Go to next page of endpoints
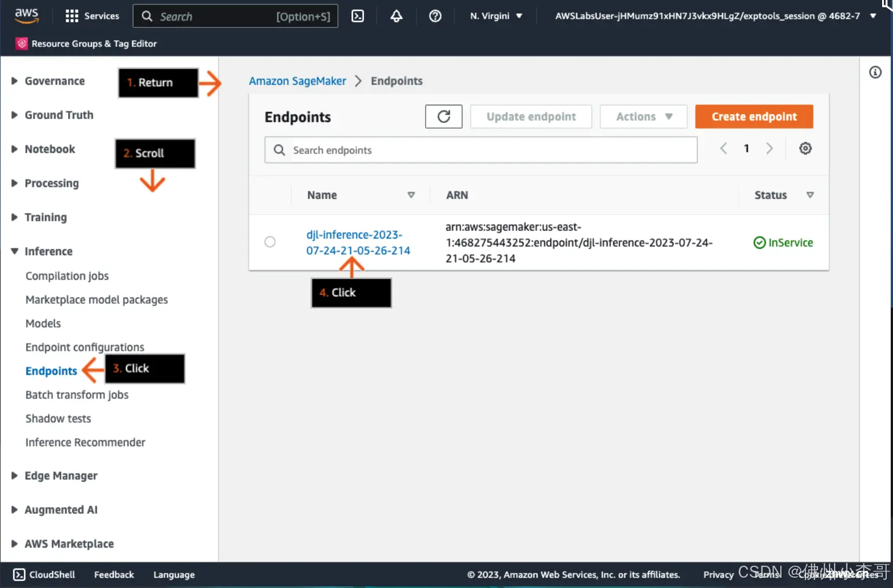The height and width of the screenshot is (588, 893). click(x=769, y=149)
